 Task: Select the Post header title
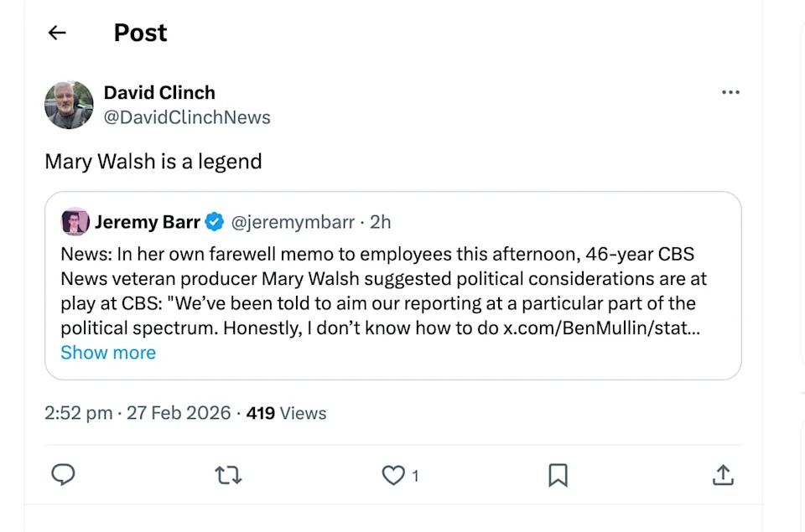pyautogui.click(x=139, y=33)
